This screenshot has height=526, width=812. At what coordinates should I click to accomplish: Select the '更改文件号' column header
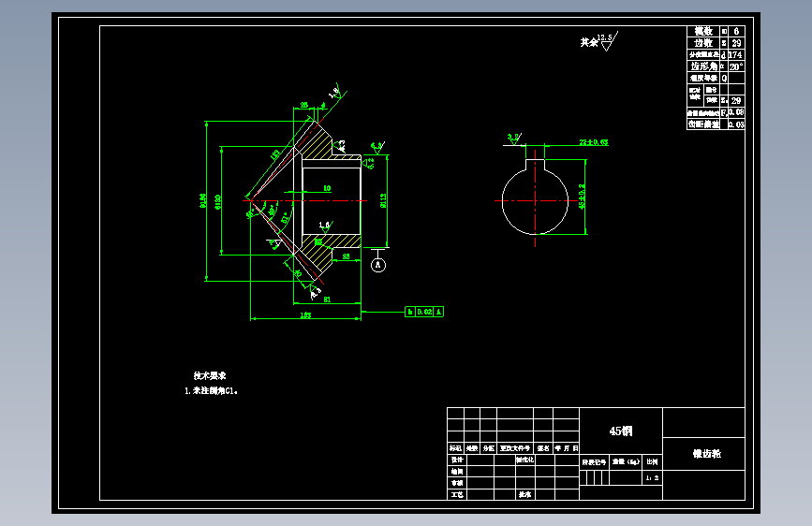point(515,448)
